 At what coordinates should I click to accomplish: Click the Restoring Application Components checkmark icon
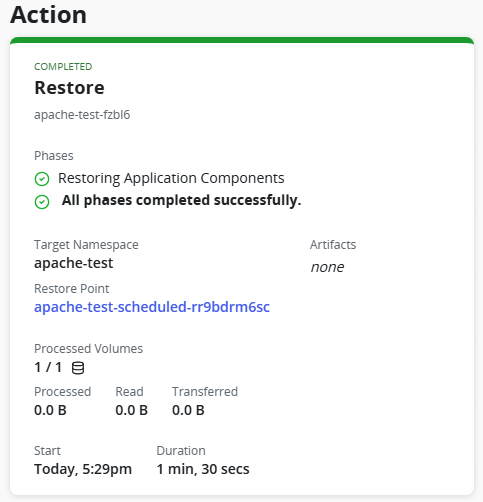(42, 179)
